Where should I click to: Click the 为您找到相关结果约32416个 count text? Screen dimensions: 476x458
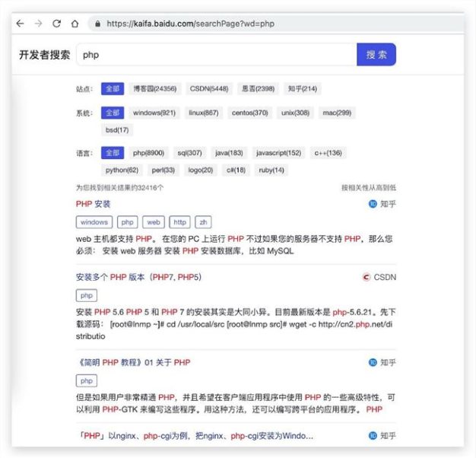click(119, 188)
